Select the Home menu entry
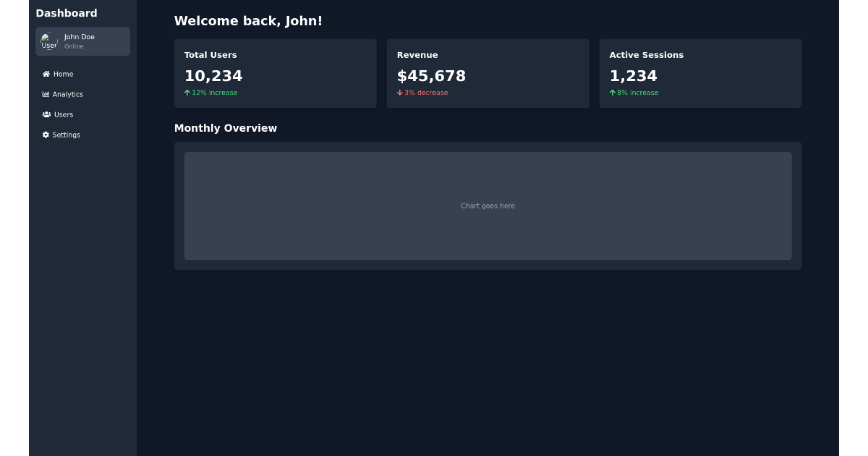868x456 pixels. tap(64, 74)
